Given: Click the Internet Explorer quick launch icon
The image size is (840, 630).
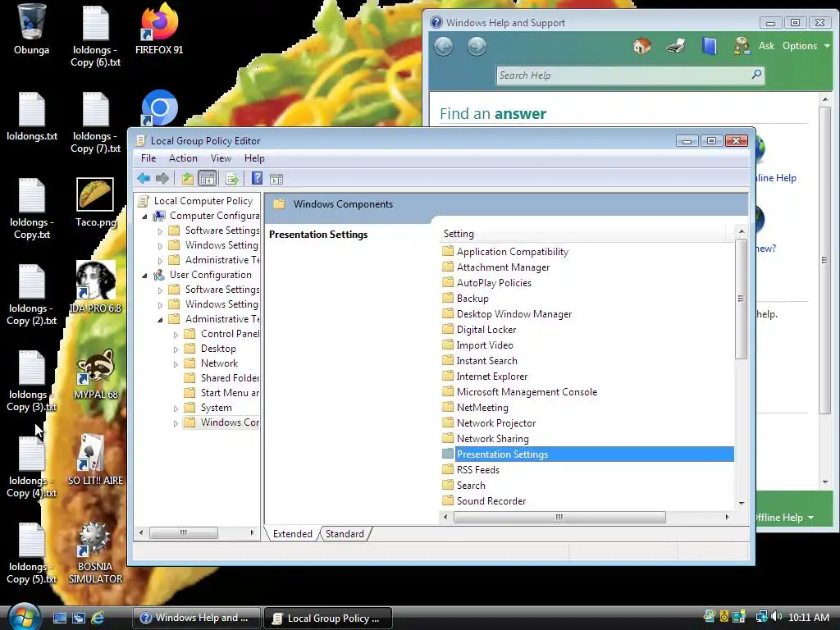Looking at the screenshot, I should click(x=97, y=618).
